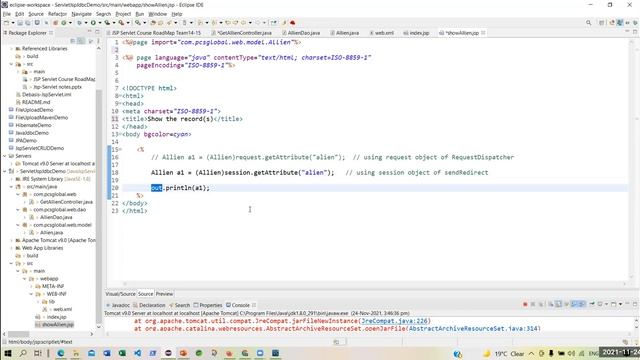The height and width of the screenshot is (360, 640).
Task: Open PowerPoint from the taskbar
Action: [x=183, y=353]
